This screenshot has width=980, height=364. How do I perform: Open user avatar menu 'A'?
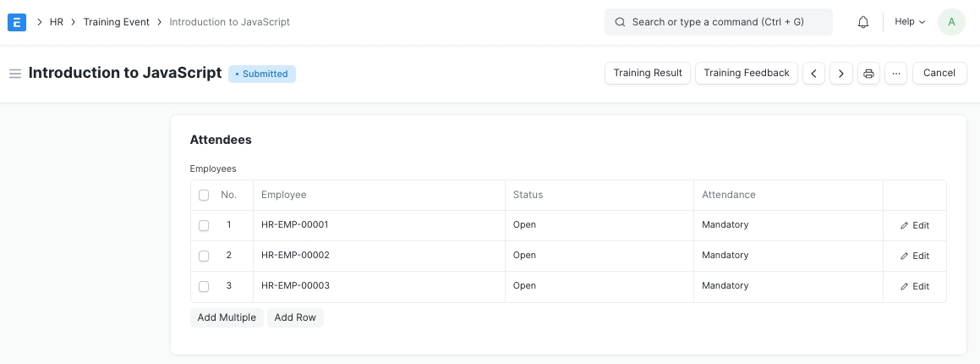[x=951, y=22]
